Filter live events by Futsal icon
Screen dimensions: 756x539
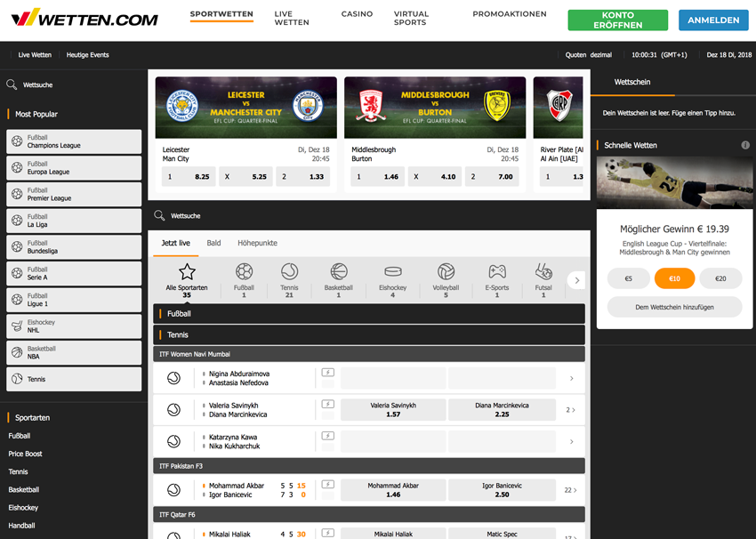pyautogui.click(x=543, y=272)
